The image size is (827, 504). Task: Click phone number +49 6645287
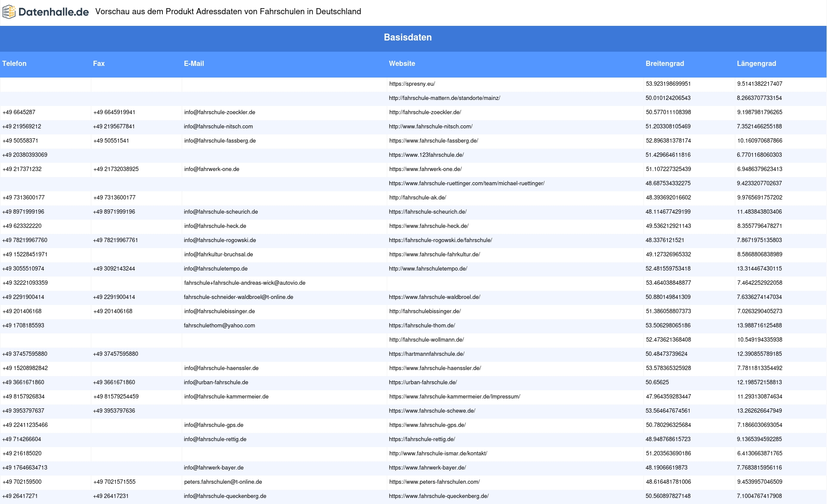coord(19,112)
